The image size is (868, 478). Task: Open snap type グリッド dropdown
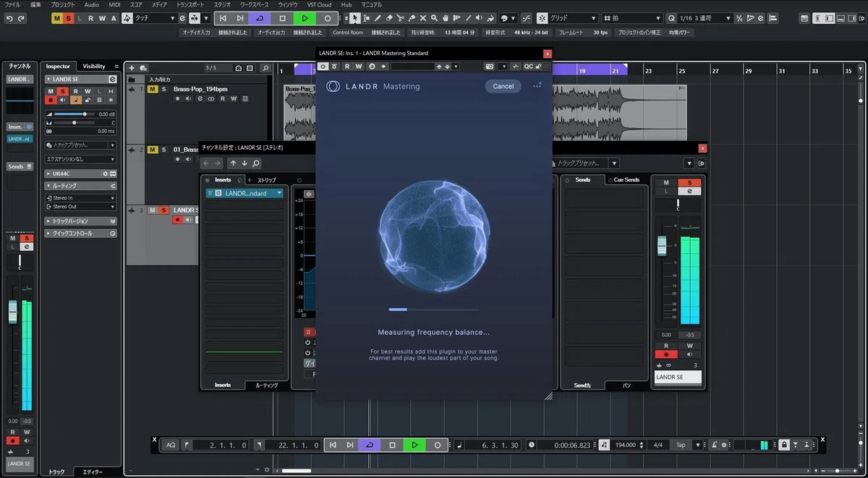click(574, 18)
